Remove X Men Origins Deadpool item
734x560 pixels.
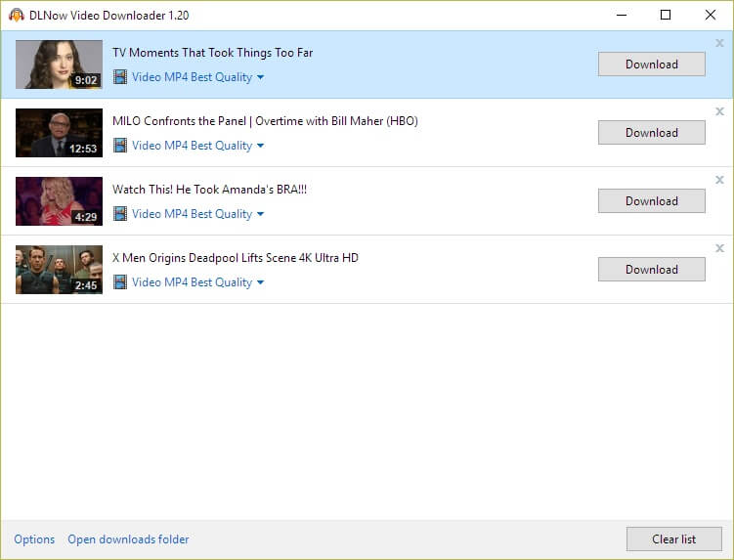pos(719,248)
